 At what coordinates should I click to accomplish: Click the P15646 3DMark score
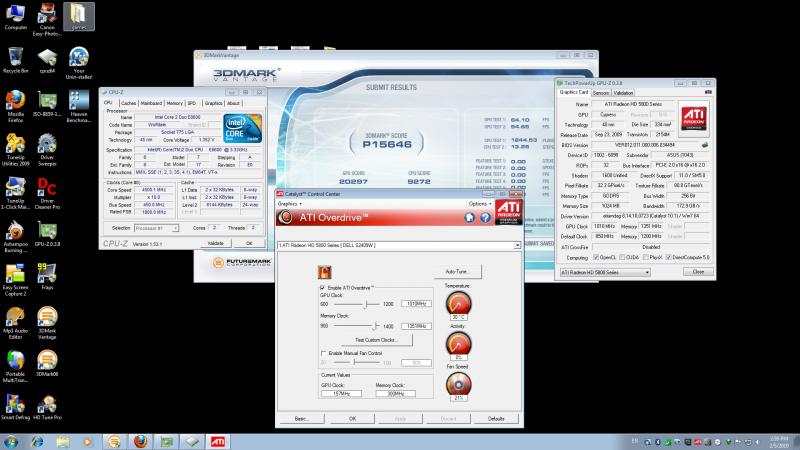point(387,144)
